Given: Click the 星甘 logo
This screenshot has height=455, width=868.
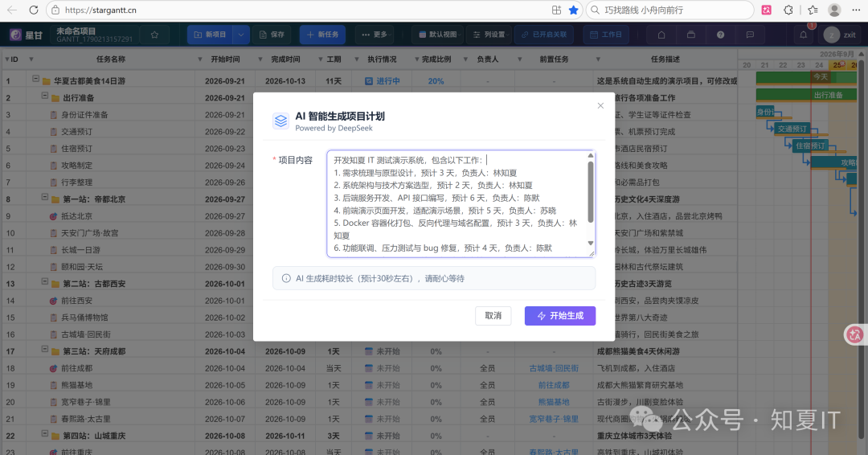Looking at the screenshot, I should [26, 35].
